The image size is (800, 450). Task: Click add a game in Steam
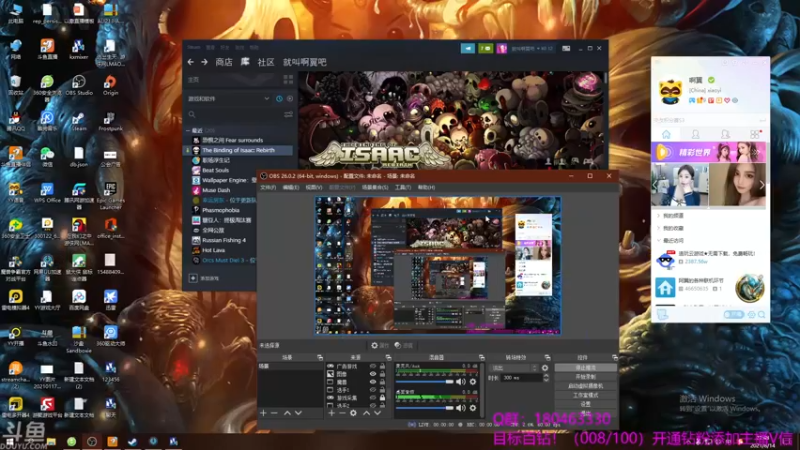[205, 279]
